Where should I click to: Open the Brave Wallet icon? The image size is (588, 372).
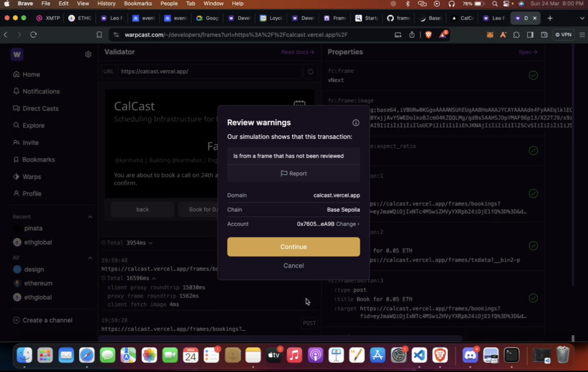pos(544,35)
